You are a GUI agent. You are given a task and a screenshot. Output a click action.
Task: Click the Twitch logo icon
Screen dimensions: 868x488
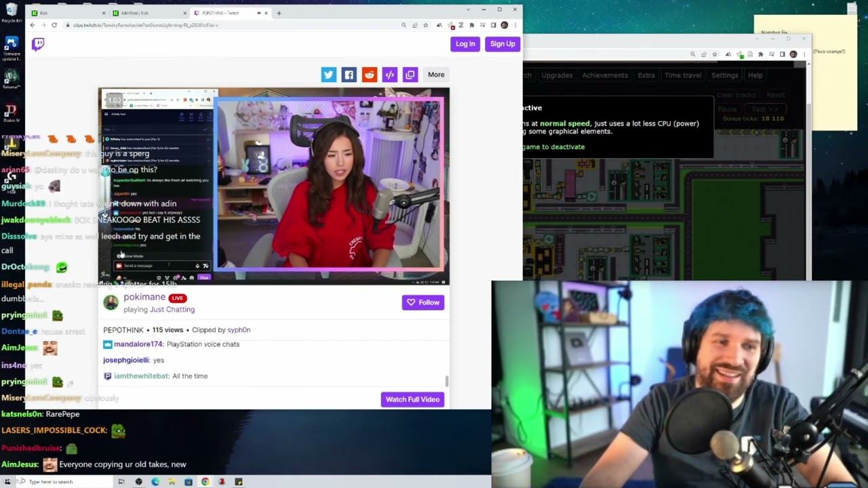[38, 44]
